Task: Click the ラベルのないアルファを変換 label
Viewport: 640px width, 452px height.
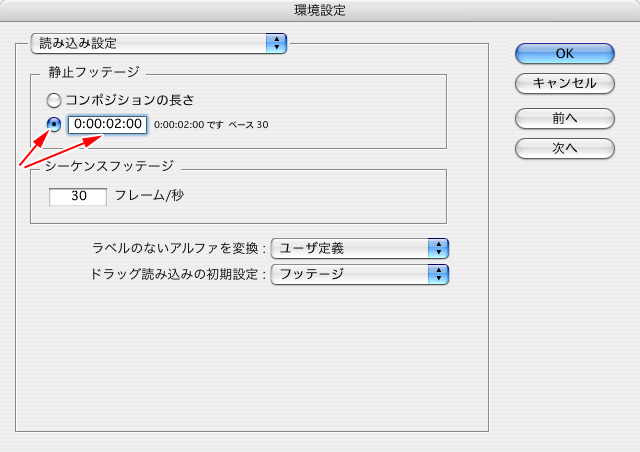Action: [x=179, y=248]
